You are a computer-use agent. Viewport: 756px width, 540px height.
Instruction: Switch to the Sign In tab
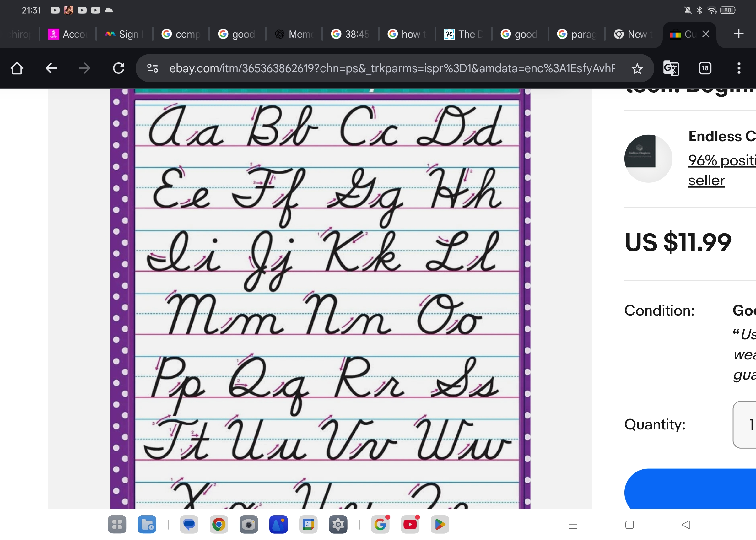tap(124, 34)
